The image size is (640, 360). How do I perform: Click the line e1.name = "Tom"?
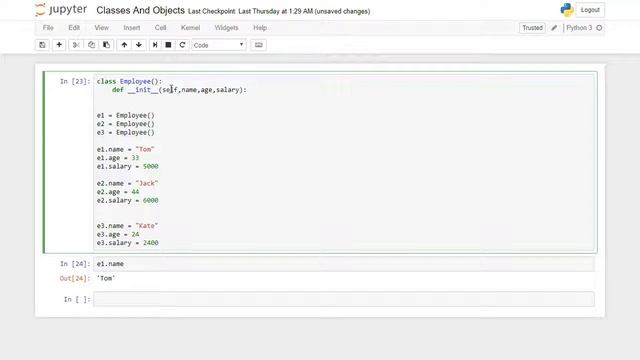coord(126,149)
